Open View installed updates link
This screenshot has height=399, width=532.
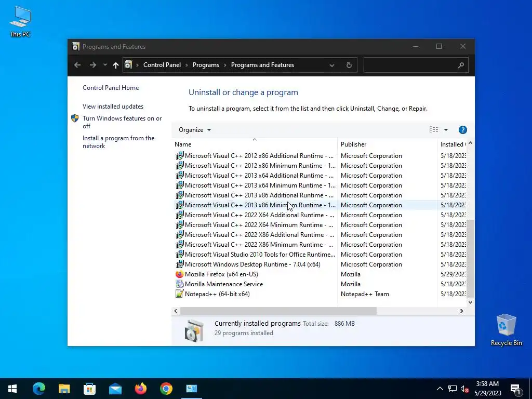tap(113, 107)
